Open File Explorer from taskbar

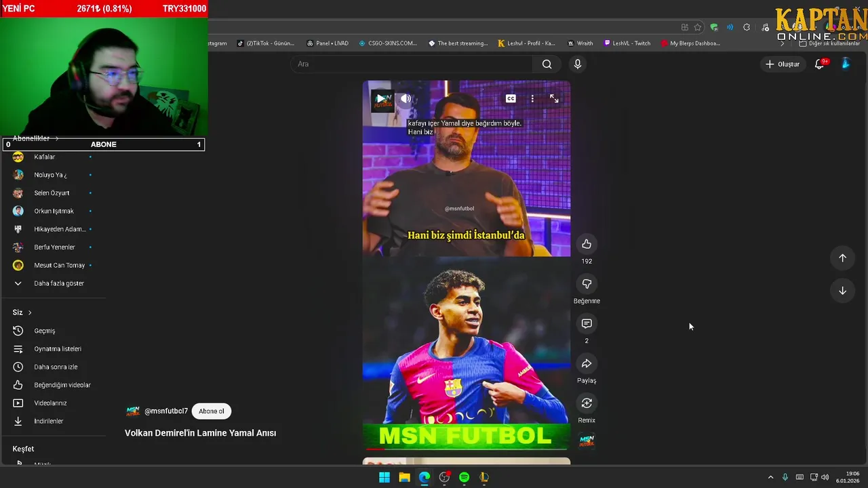coord(404,477)
